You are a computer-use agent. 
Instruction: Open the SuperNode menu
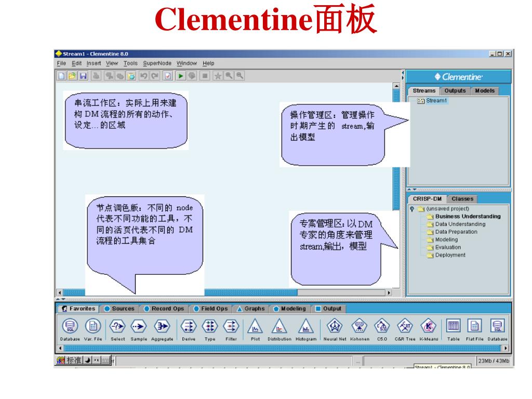point(157,63)
